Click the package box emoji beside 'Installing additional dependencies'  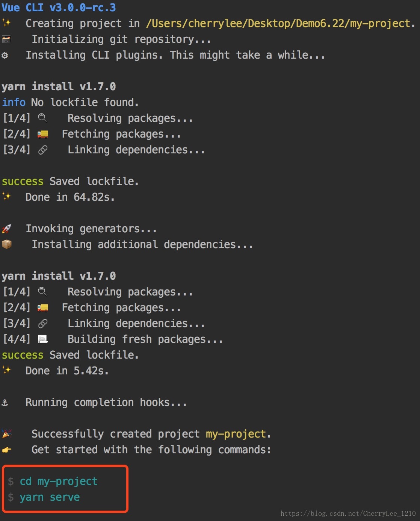tap(7, 244)
